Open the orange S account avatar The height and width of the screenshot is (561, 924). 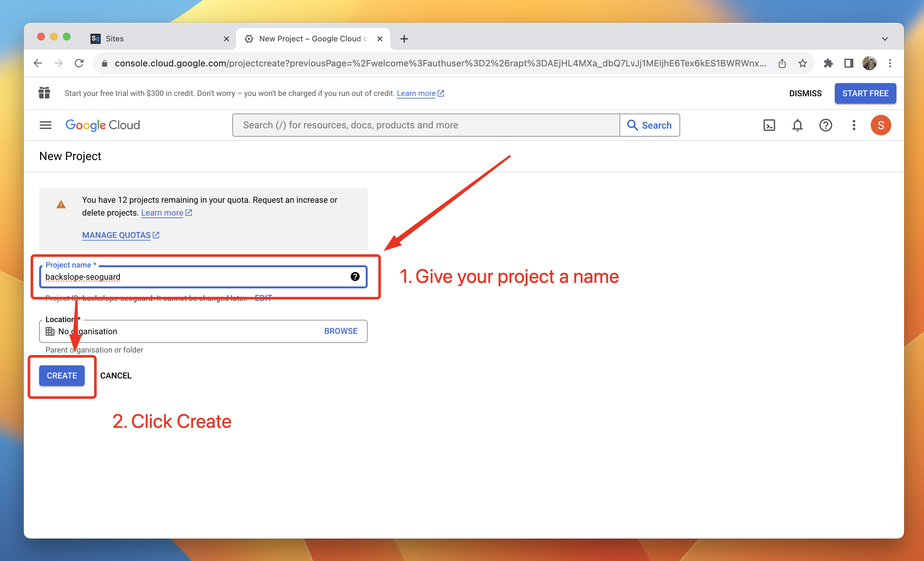pyautogui.click(x=880, y=125)
